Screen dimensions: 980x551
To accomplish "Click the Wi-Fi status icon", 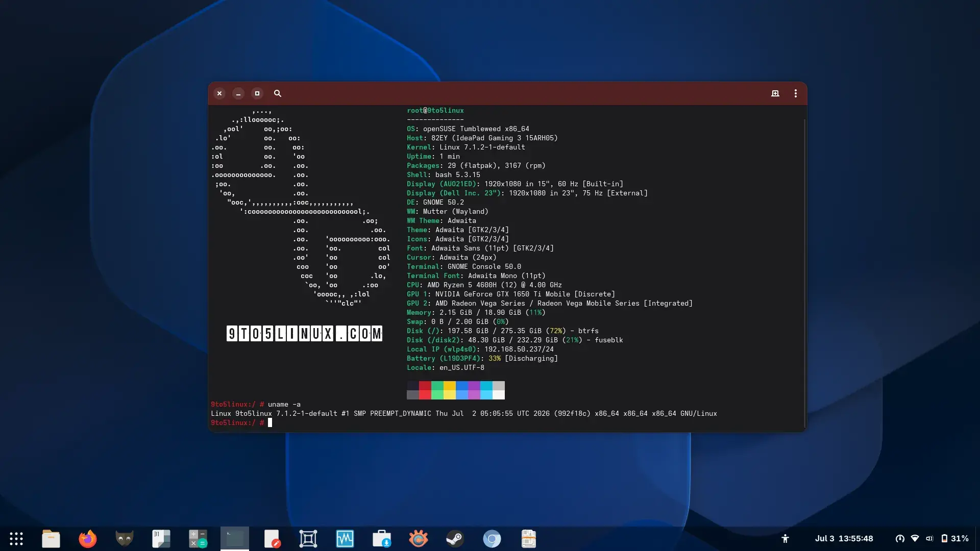I will pos(915,539).
